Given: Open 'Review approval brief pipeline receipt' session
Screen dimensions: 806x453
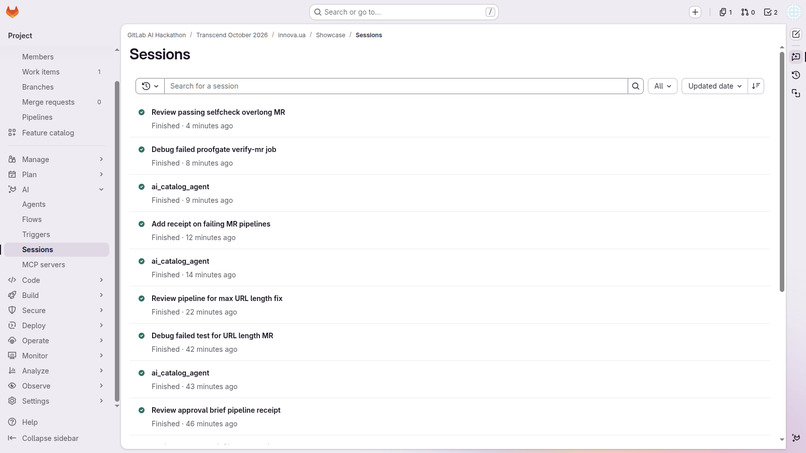Looking at the screenshot, I should click(216, 410).
